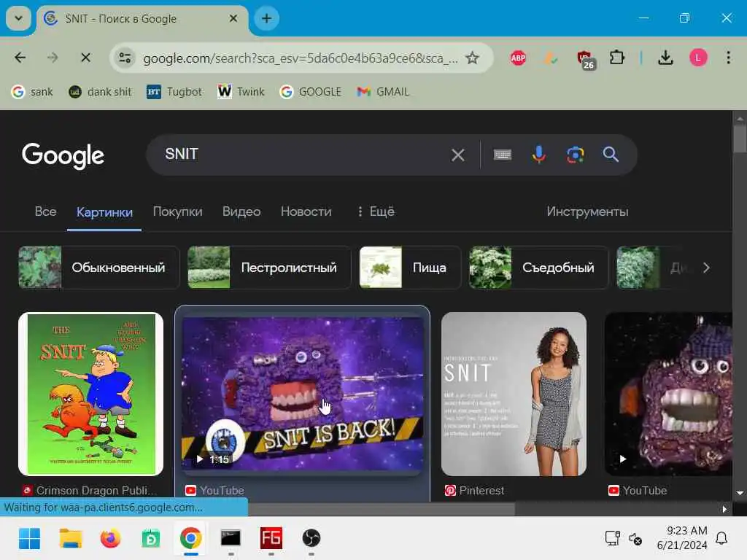Open the tab search dropdown arrow
The width and height of the screenshot is (747, 560).
(18, 18)
